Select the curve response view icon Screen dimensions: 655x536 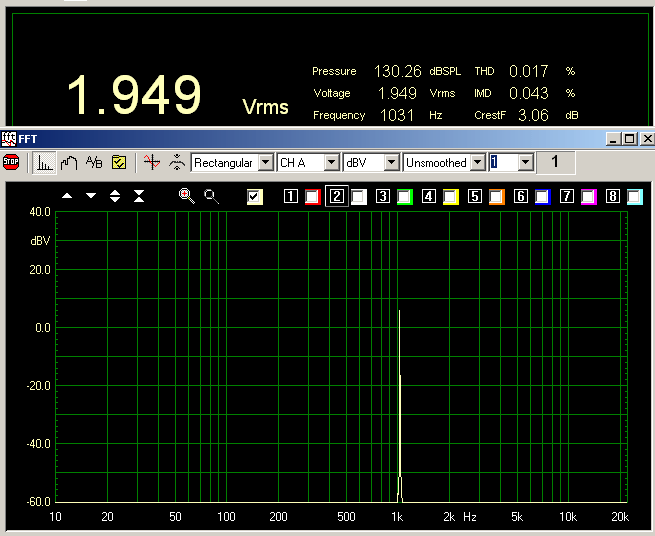pos(70,162)
